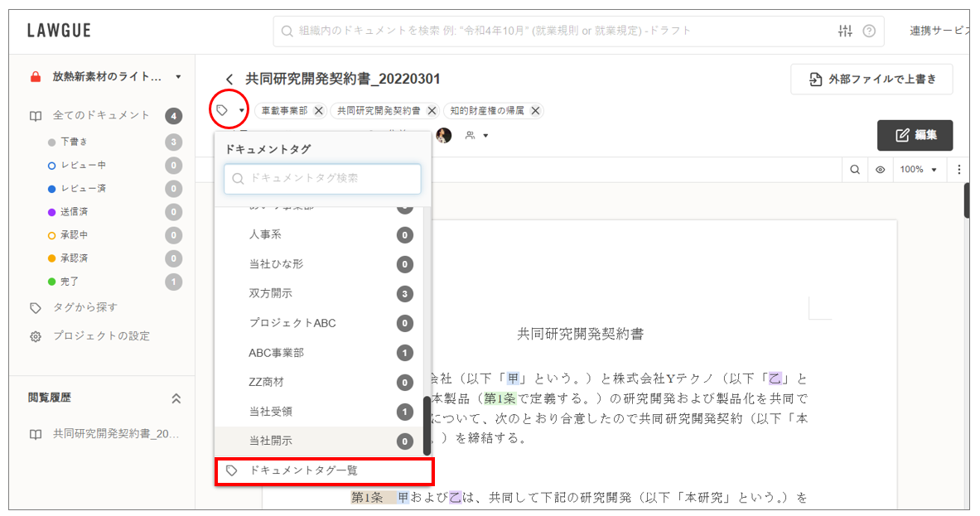Collapse the 閲覧履歴 section
This screenshot has width=980, height=516.
176,398
